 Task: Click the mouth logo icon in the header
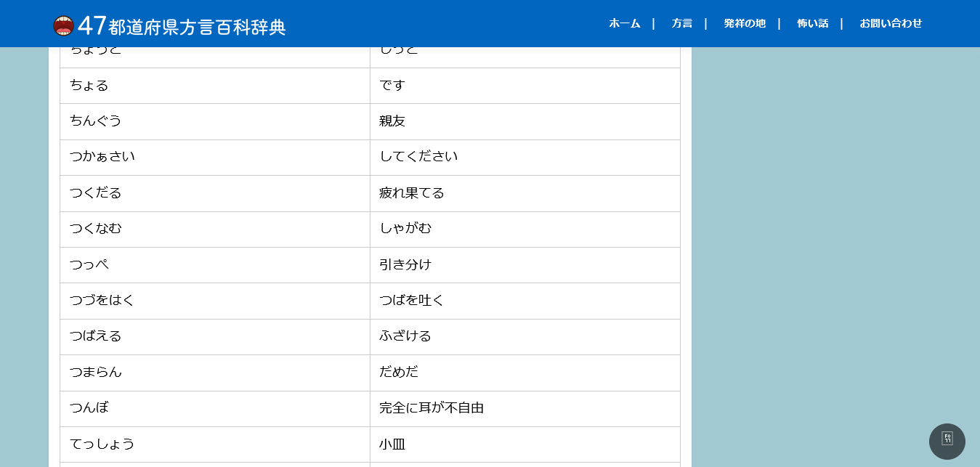(x=64, y=26)
